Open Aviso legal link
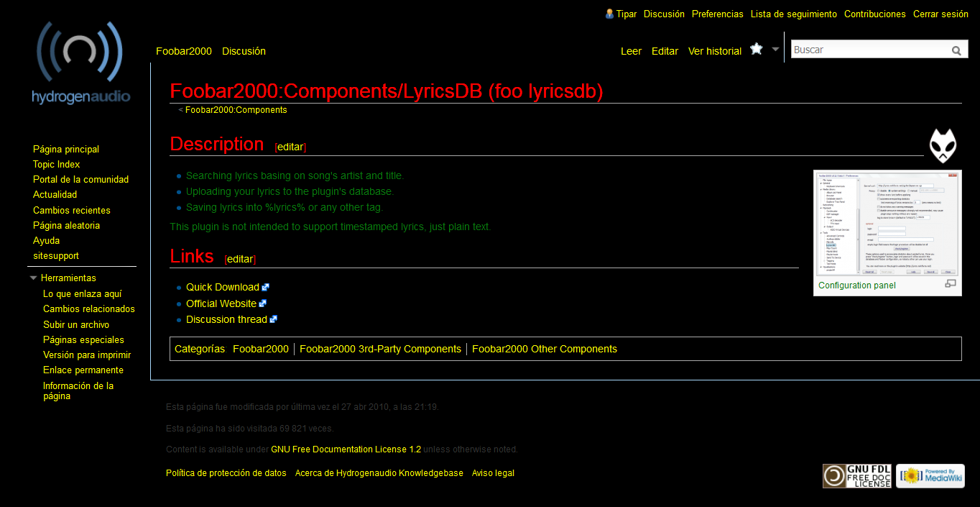Viewport: 980px width, 507px height. pyautogui.click(x=493, y=473)
